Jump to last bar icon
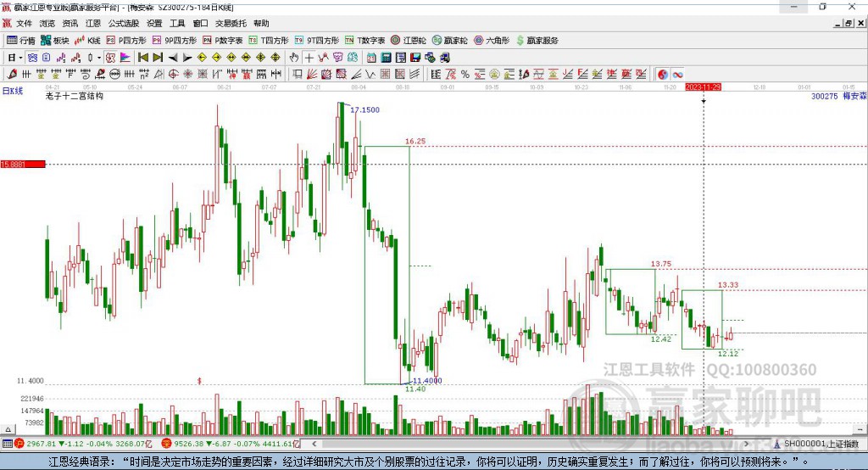 click(x=158, y=58)
